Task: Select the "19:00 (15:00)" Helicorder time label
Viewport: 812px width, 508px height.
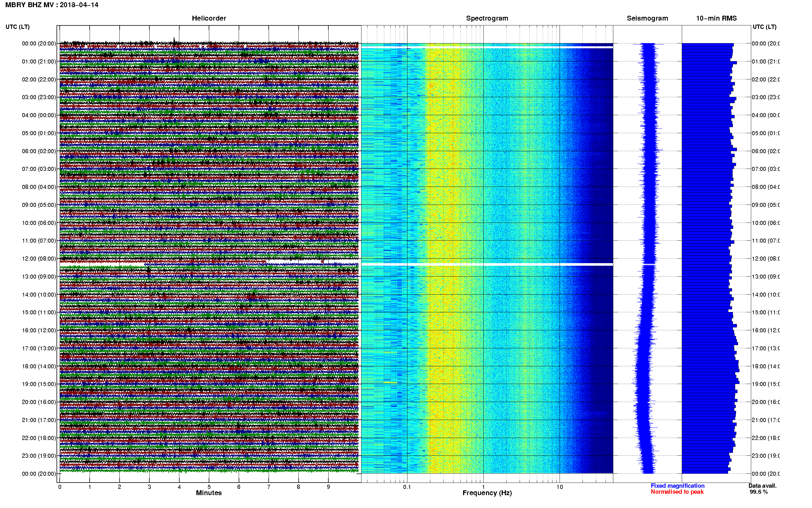Action: pyautogui.click(x=39, y=384)
